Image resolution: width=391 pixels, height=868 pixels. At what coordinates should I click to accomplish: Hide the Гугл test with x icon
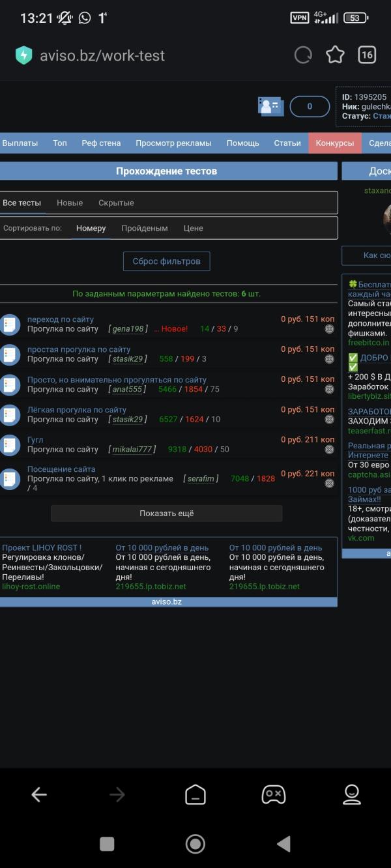(329, 450)
